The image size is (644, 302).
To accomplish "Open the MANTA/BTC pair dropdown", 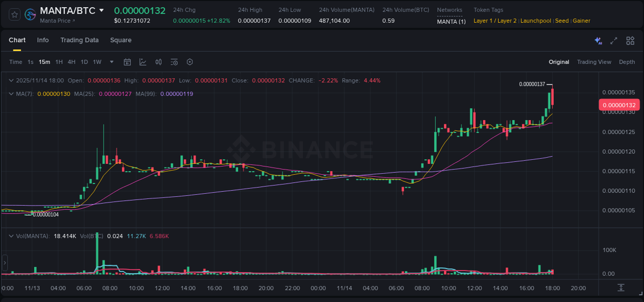I will (101, 10).
